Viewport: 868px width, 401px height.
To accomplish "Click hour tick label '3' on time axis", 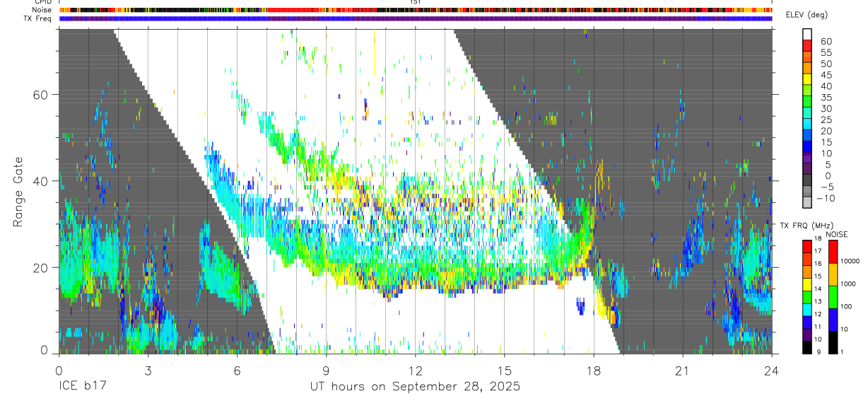I will (x=148, y=371).
